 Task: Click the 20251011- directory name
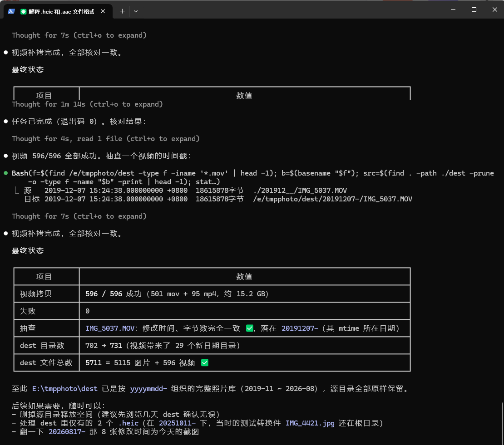click(177, 423)
